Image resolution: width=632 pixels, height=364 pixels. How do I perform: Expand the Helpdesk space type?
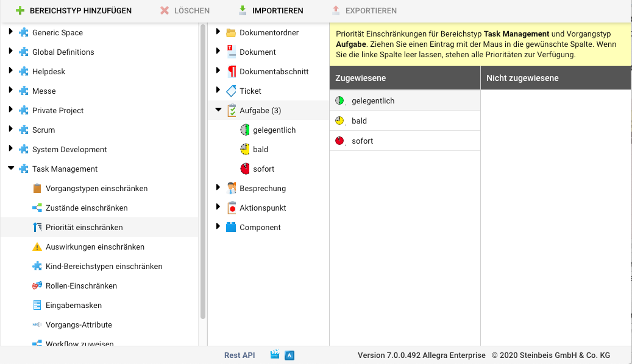[11, 71]
